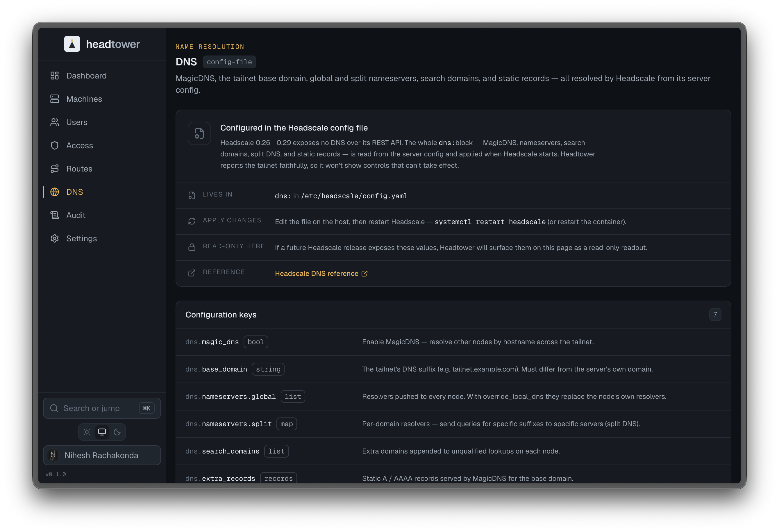Viewport: 779px width, 532px height.
Task: Click the config file icon beside card heading
Action: click(x=199, y=133)
